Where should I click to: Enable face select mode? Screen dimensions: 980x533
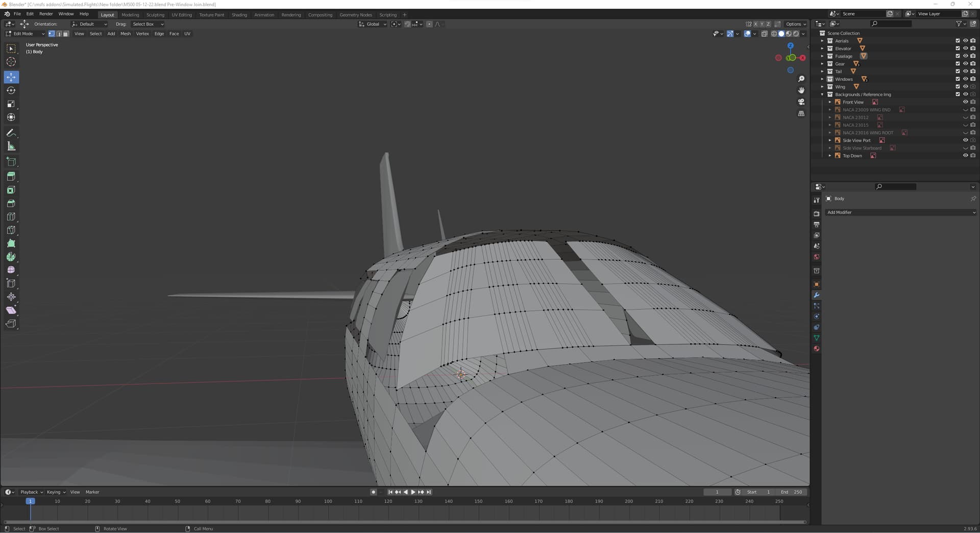[66, 34]
